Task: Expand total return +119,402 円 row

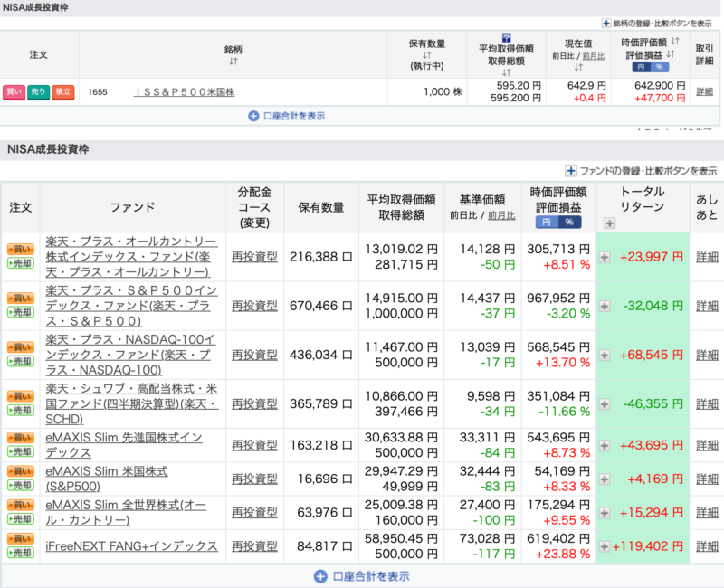Action: [604, 546]
